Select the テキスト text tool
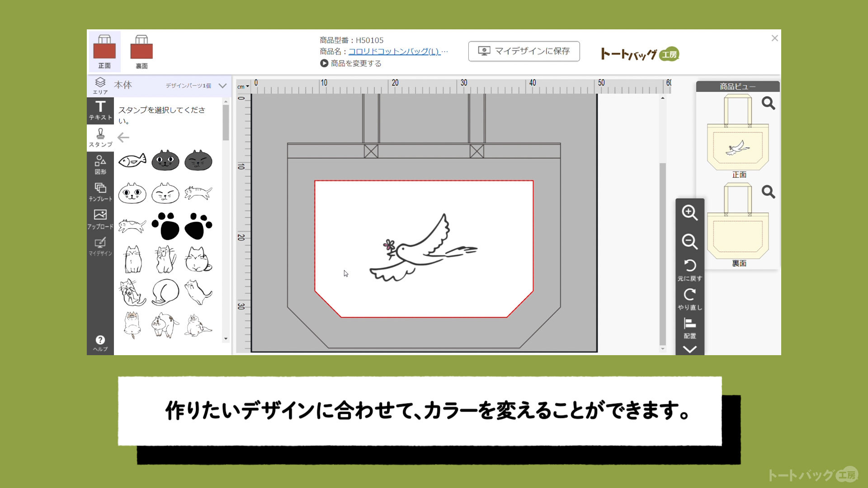The image size is (868, 488). click(x=100, y=111)
